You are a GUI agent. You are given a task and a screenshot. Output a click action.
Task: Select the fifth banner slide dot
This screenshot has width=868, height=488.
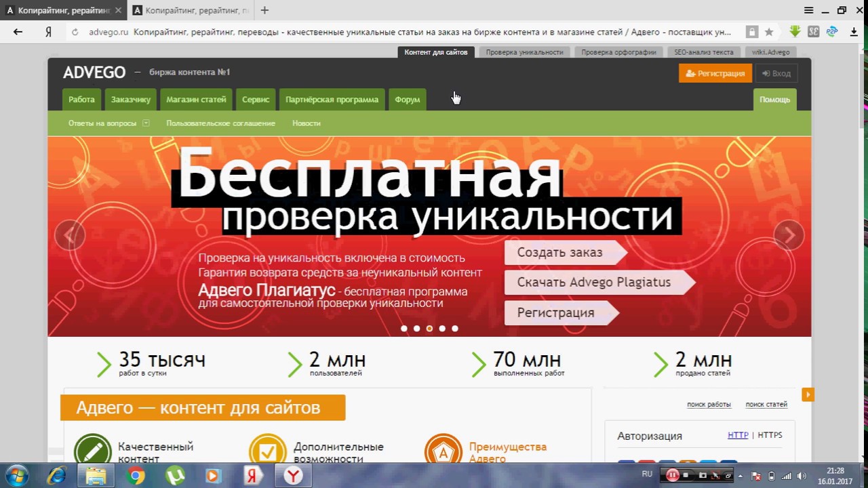tap(455, 329)
